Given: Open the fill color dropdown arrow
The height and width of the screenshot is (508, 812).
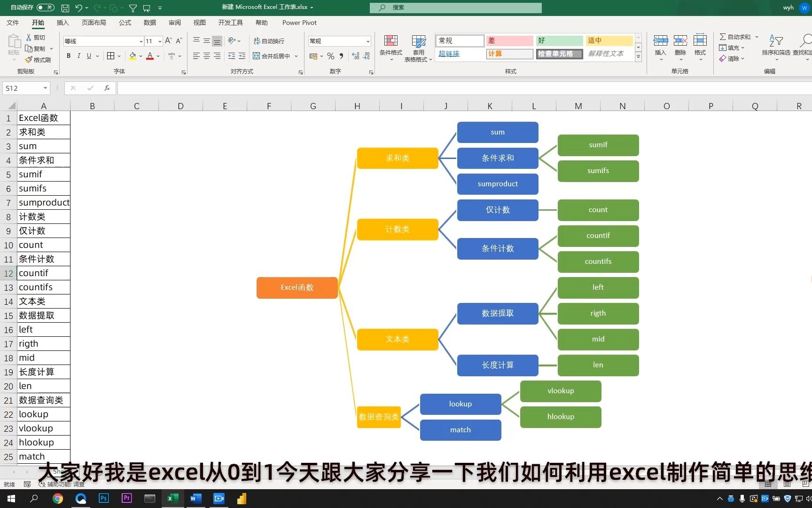Looking at the screenshot, I should coord(141,56).
